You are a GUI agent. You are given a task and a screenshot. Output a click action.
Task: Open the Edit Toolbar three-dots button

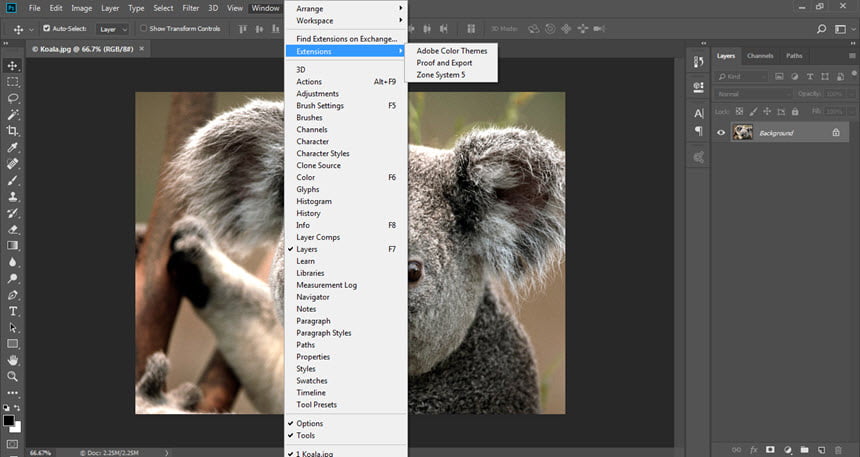12,393
